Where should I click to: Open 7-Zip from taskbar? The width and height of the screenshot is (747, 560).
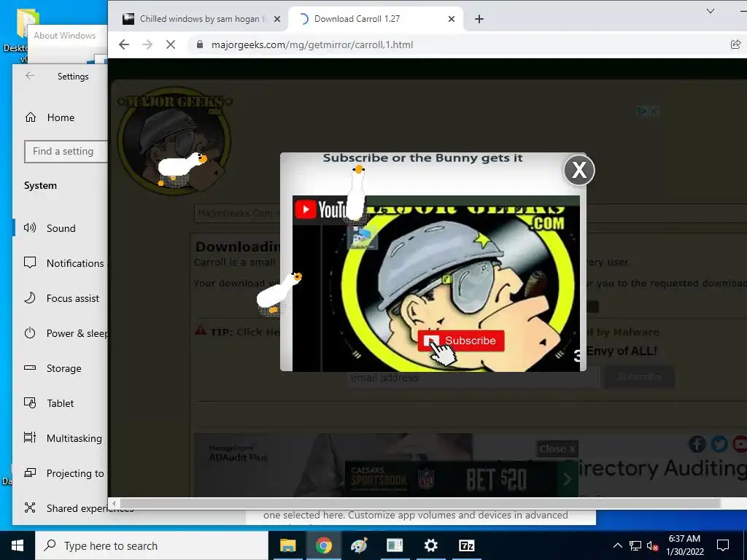(466, 545)
